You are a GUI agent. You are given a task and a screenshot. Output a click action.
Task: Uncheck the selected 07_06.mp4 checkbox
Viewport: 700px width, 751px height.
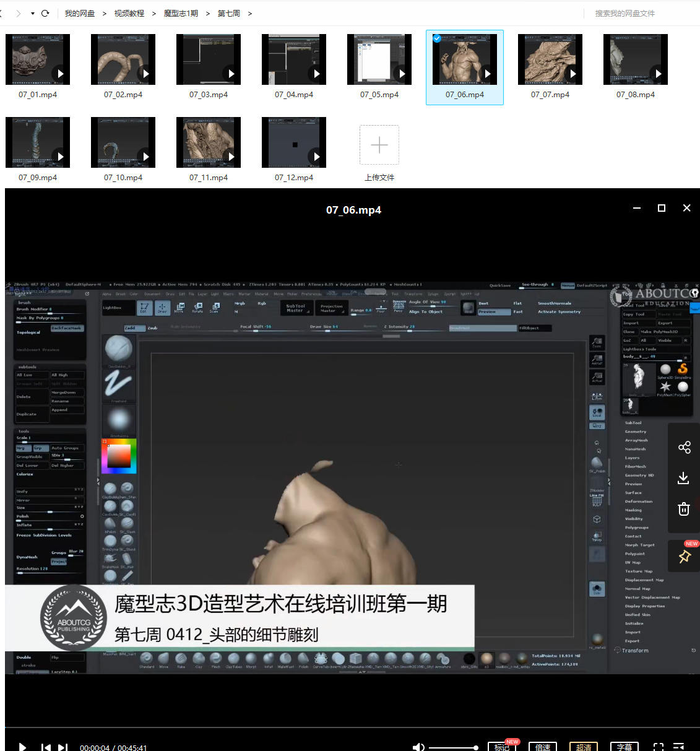tap(437, 38)
